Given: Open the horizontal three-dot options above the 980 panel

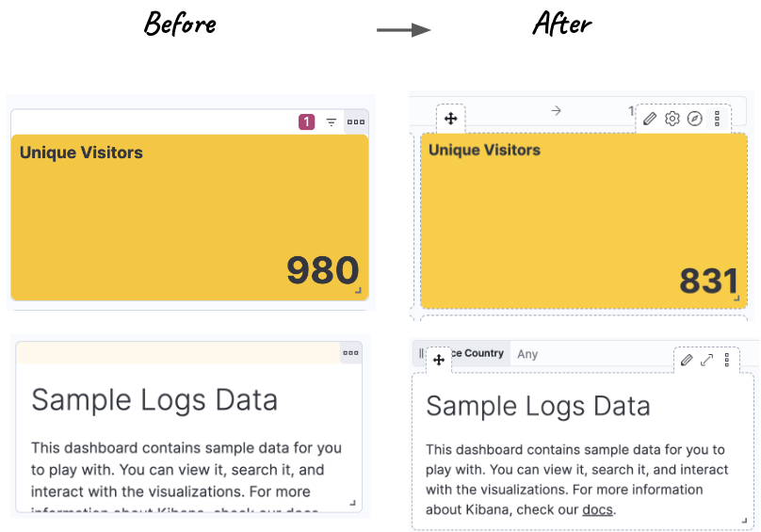Looking at the screenshot, I should pos(355,121).
